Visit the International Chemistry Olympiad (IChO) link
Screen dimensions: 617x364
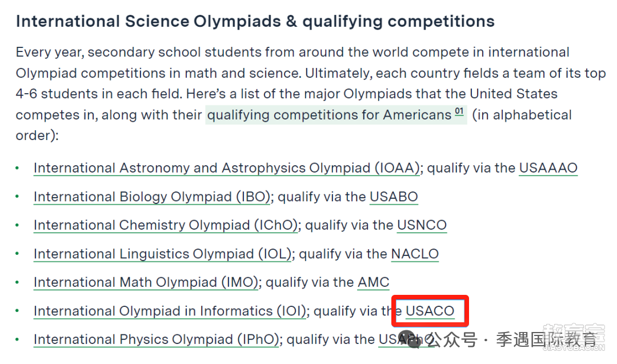pyautogui.click(x=166, y=225)
